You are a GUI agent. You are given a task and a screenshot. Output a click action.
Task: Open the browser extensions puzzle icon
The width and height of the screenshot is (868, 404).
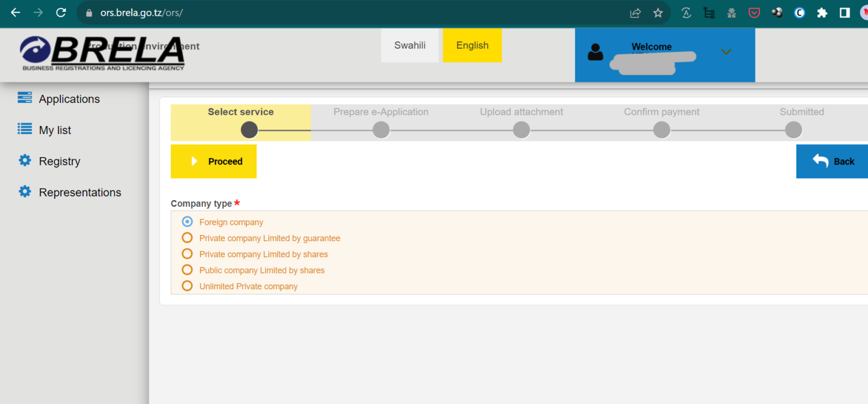coord(822,12)
